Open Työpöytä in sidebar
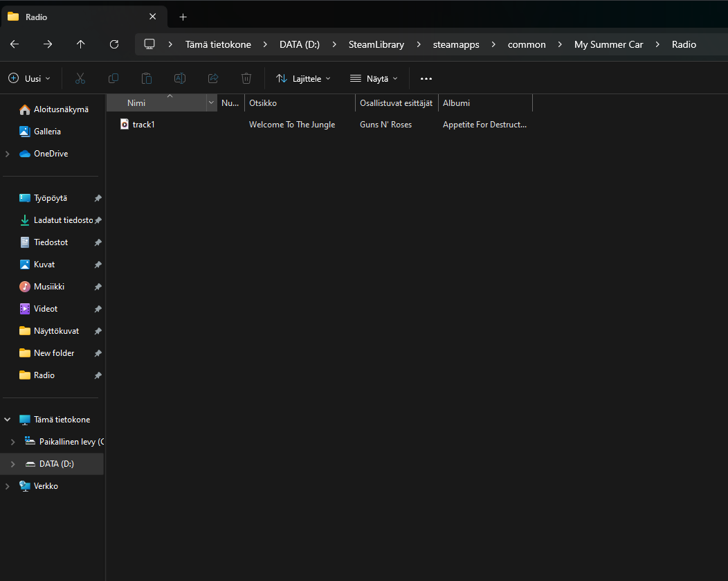728x581 pixels. (x=43, y=198)
